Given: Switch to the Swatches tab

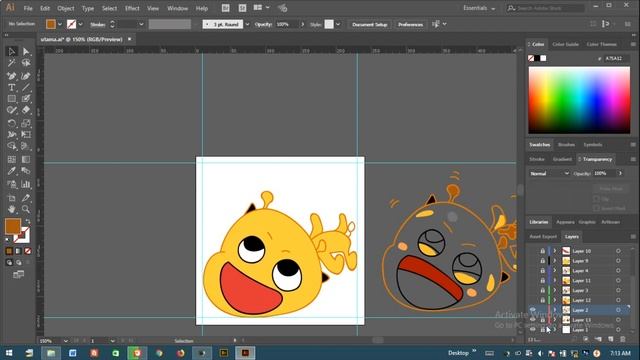Looking at the screenshot, I should (540, 144).
